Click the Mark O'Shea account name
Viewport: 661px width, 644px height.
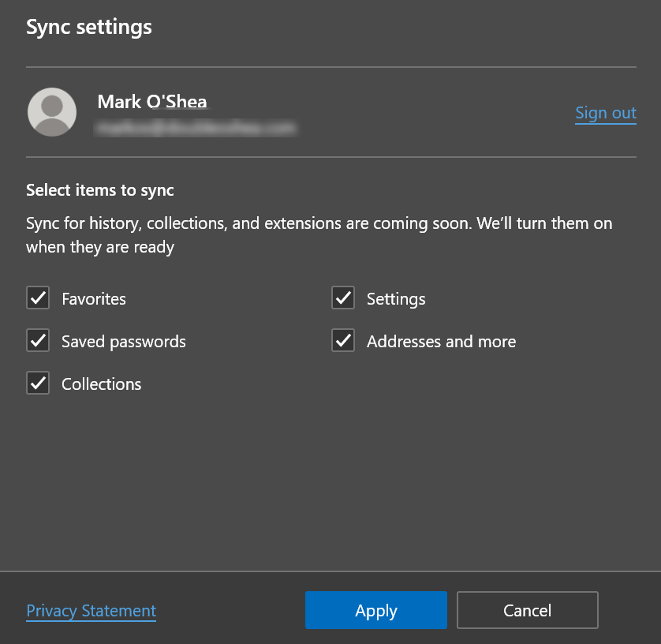(x=152, y=102)
